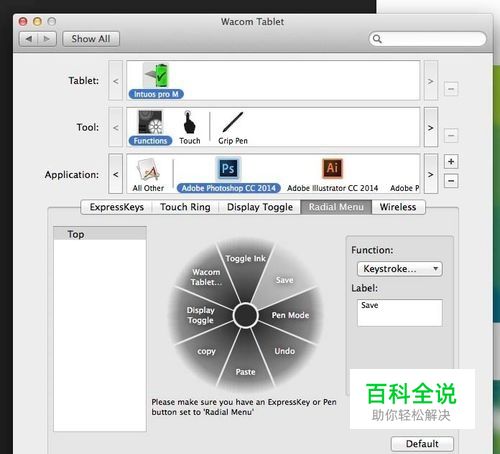Select the copy radial menu slice
Viewport: 500px width, 454px height.
(x=206, y=351)
